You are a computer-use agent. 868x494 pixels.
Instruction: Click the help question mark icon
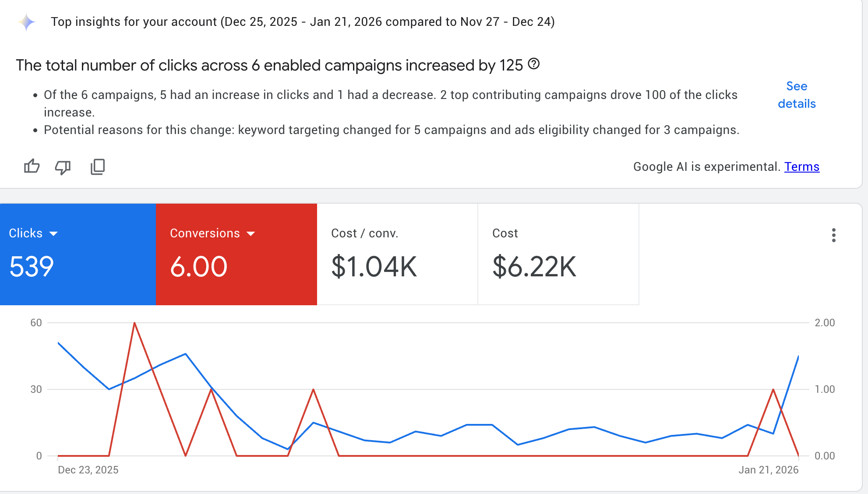[x=533, y=64]
